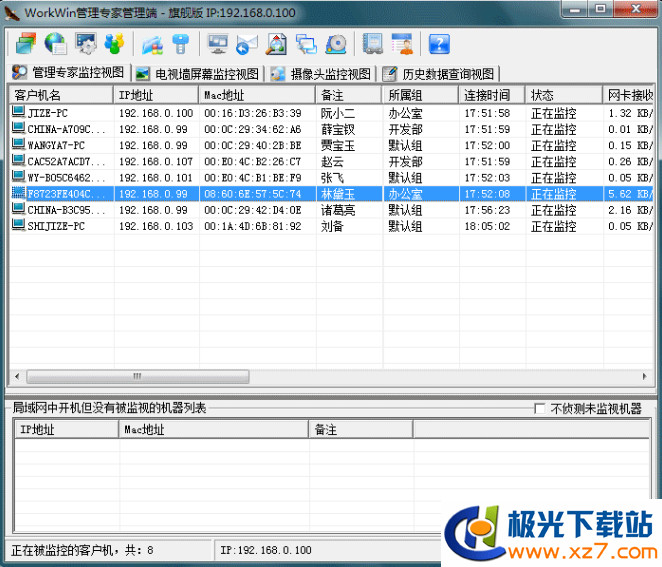Click the 刘备 remark cell
This screenshot has width=662, height=567.
point(332,226)
